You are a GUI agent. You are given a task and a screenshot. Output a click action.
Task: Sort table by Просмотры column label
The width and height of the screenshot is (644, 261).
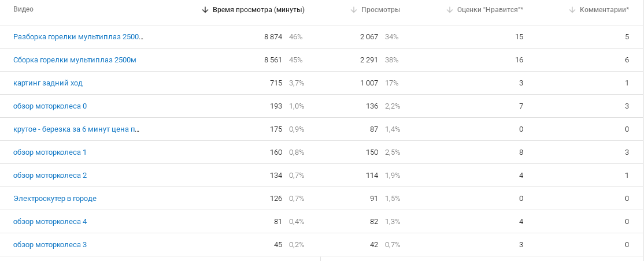(381, 10)
